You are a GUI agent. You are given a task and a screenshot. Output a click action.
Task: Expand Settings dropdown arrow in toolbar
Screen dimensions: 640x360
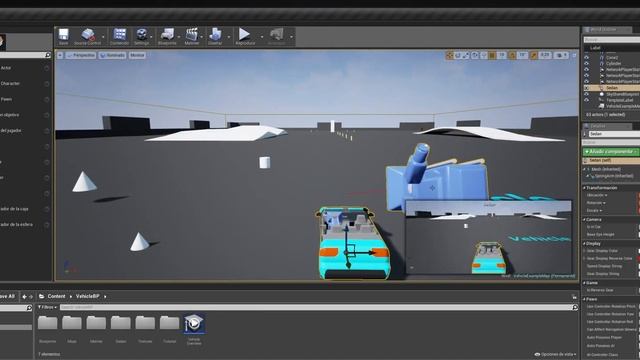(151, 37)
